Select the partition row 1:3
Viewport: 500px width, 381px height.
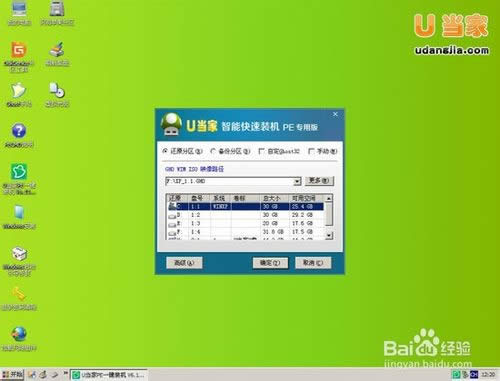[x=246, y=223]
